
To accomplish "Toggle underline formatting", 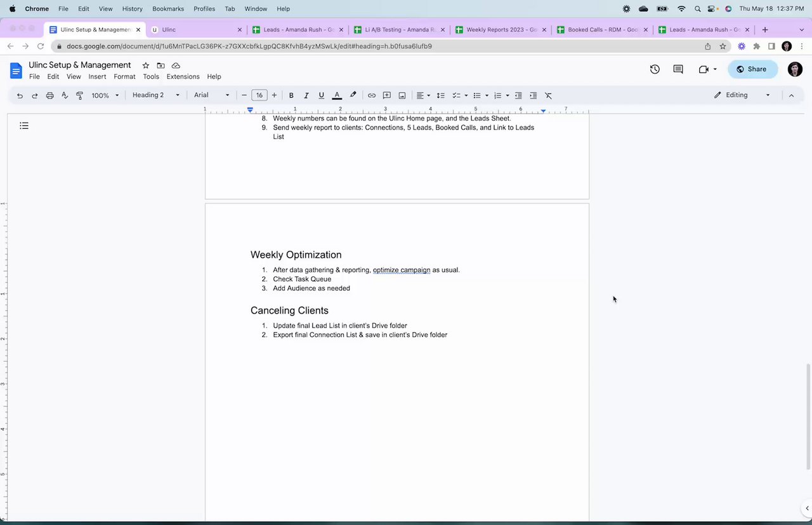I will 322,95.
